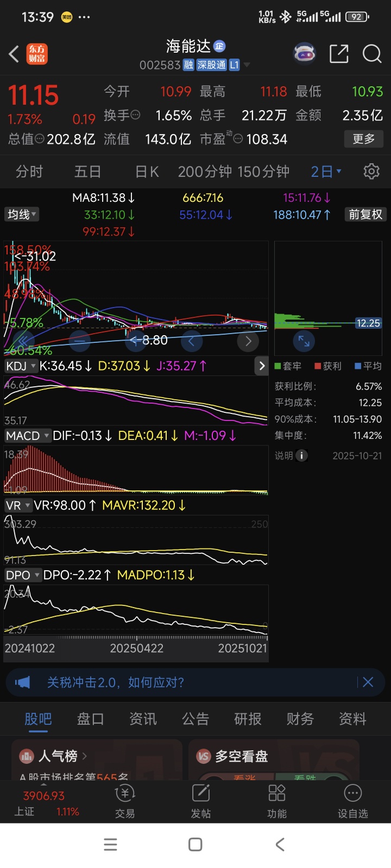Switch to 150分钟 chart tab
This screenshot has height=868, width=391.
[x=263, y=172]
